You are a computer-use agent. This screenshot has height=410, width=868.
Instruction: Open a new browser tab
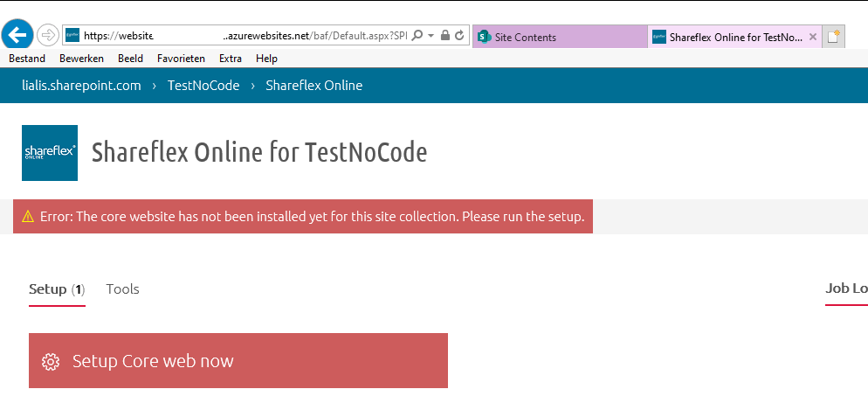(x=834, y=37)
